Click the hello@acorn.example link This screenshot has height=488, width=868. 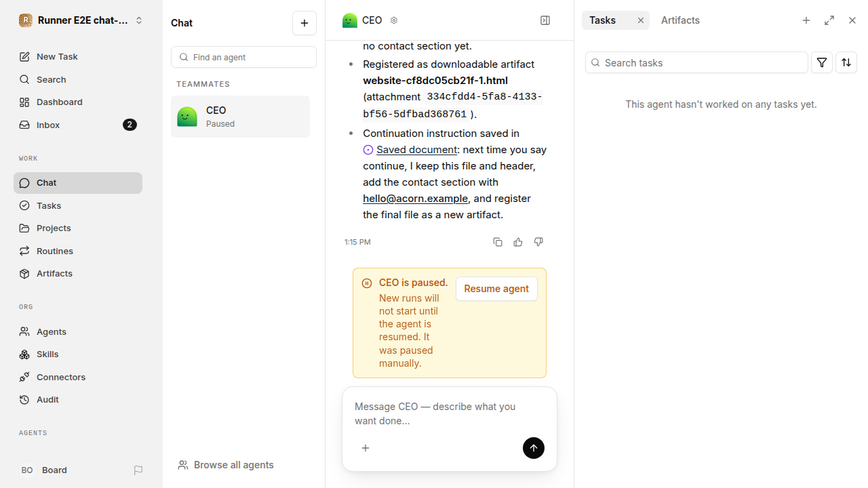(x=415, y=199)
